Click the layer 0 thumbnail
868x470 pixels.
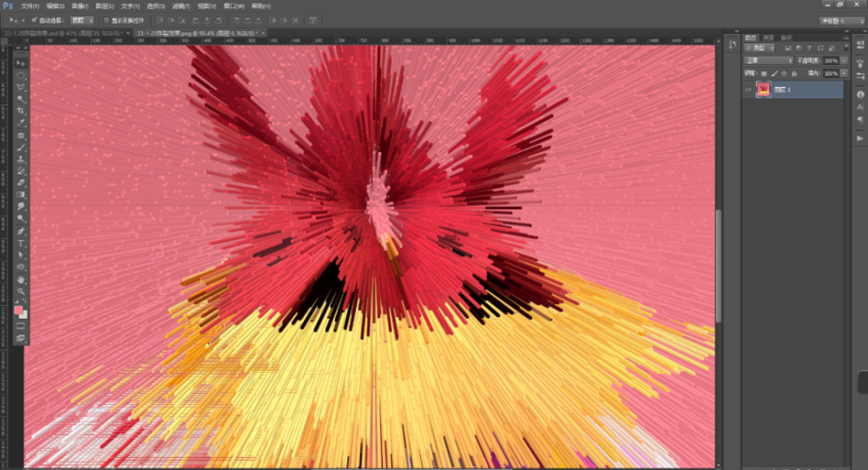(x=763, y=89)
